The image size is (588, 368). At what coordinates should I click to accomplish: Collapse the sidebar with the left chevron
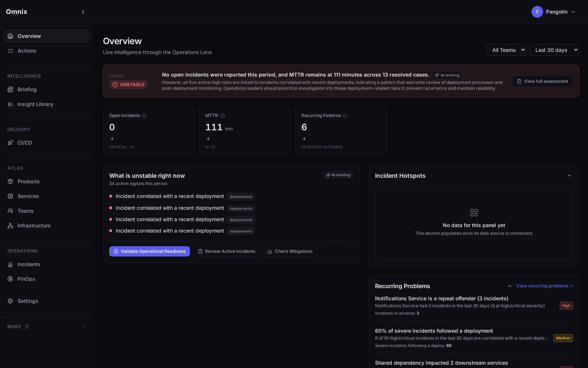[x=83, y=12]
